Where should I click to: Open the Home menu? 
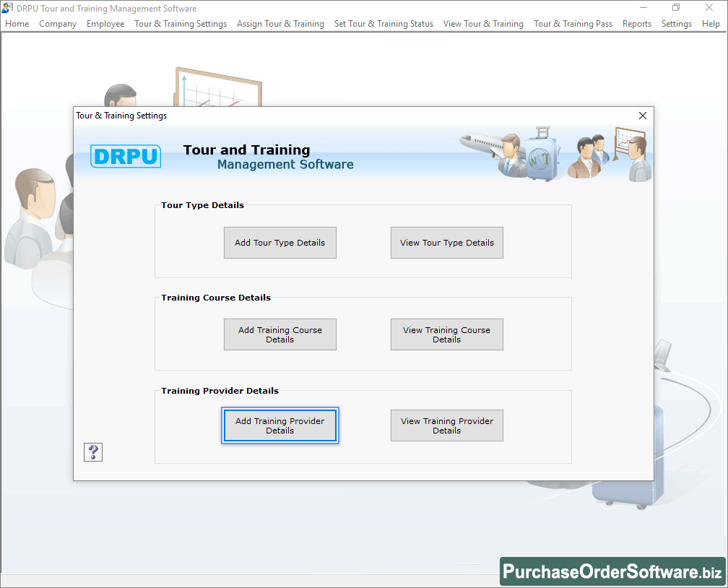17,24
